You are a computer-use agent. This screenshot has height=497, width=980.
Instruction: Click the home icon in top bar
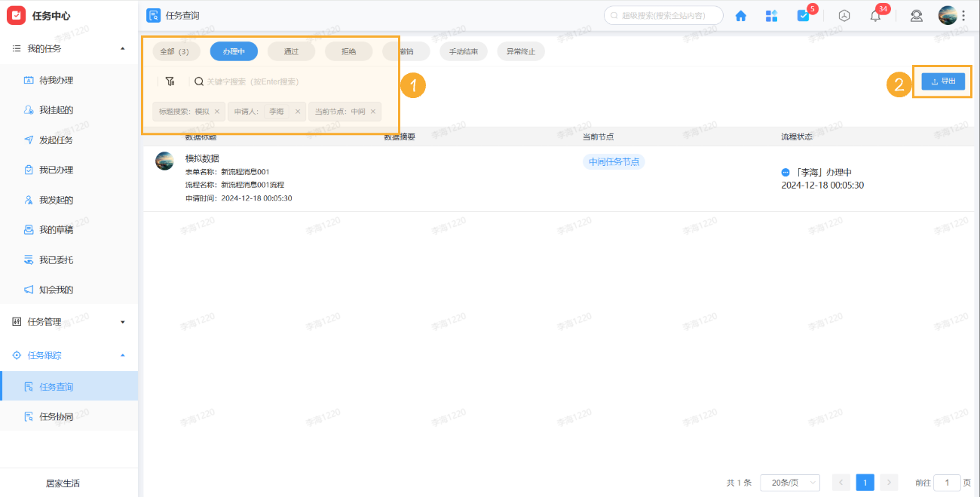(x=740, y=16)
